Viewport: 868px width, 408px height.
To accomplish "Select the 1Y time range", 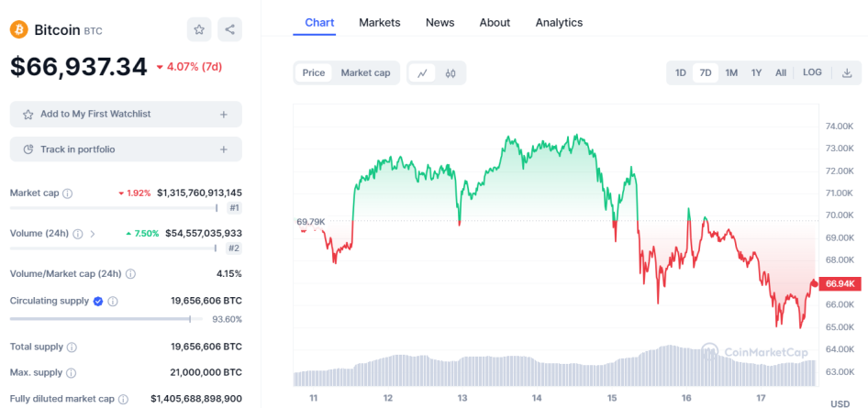I will (757, 73).
